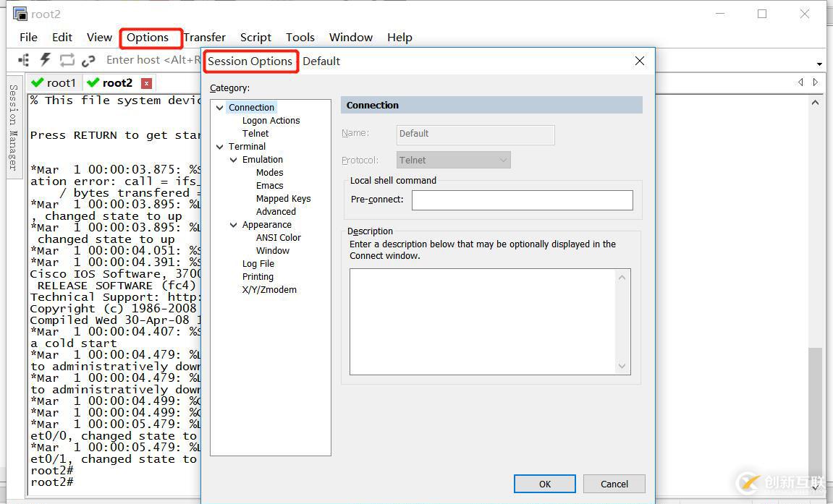Image resolution: width=833 pixels, height=504 pixels.
Task: Open the Help menu
Action: pyautogui.click(x=399, y=37)
